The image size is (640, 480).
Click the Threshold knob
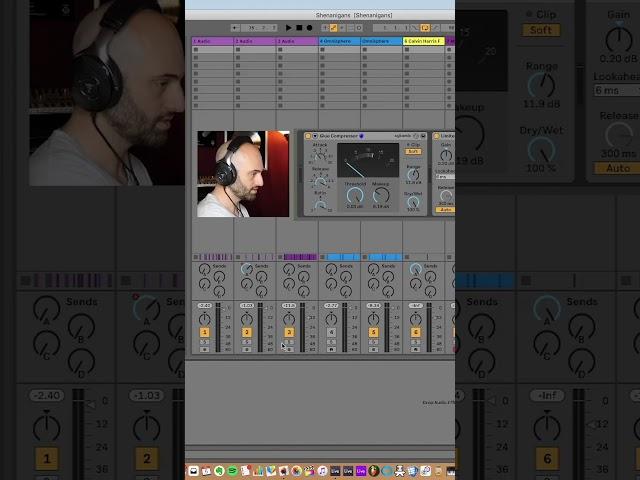tap(355, 196)
